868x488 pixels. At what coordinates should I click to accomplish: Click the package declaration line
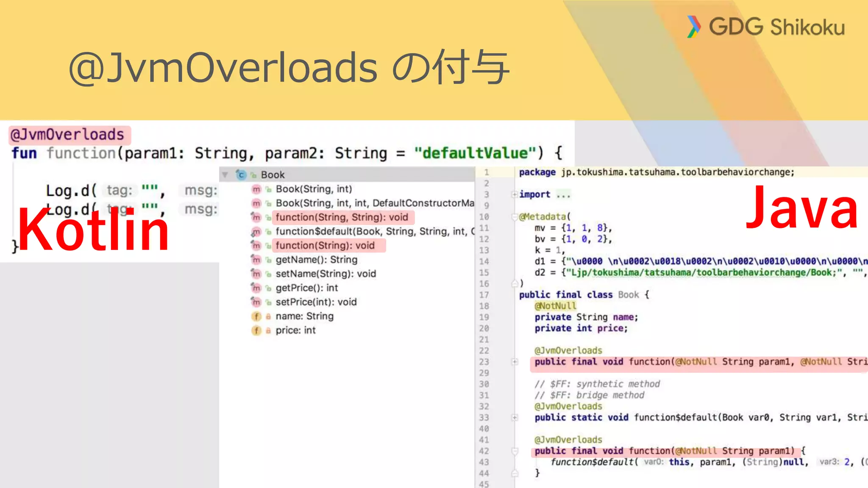tap(657, 172)
